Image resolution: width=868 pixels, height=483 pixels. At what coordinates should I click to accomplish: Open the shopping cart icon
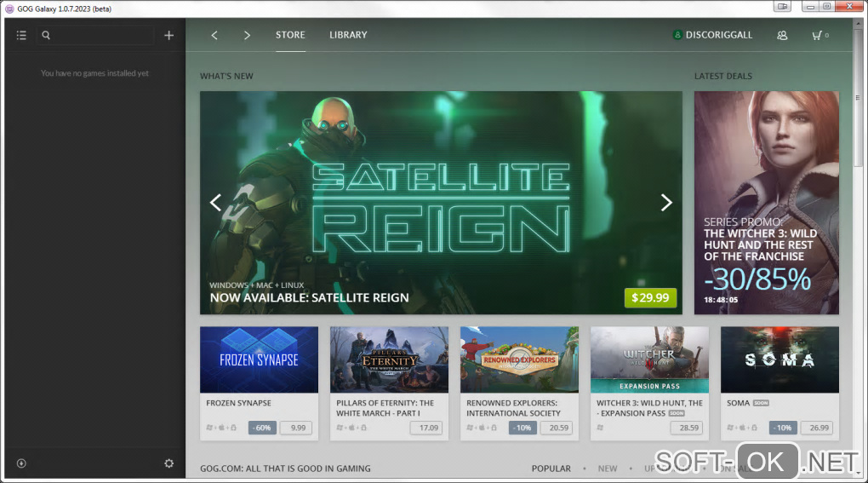tap(817, 35)
